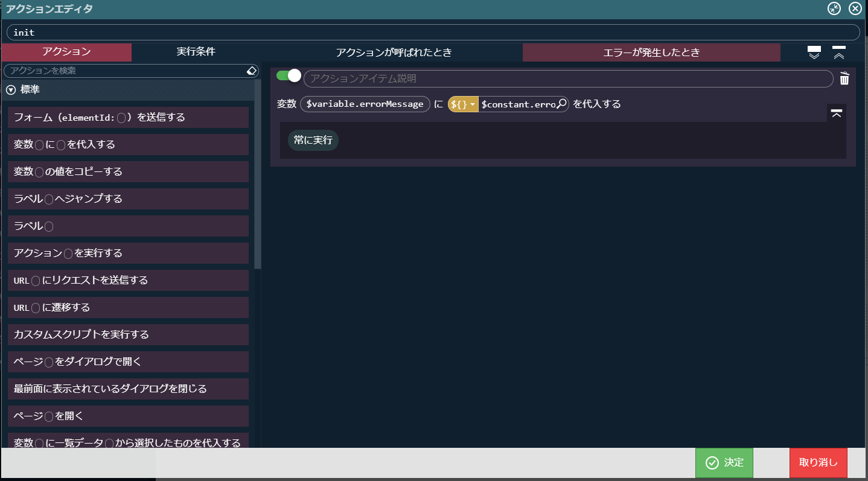Select 'URLにリクエストを送信する' action
The image size is (868, 481).
pos(128,280)
